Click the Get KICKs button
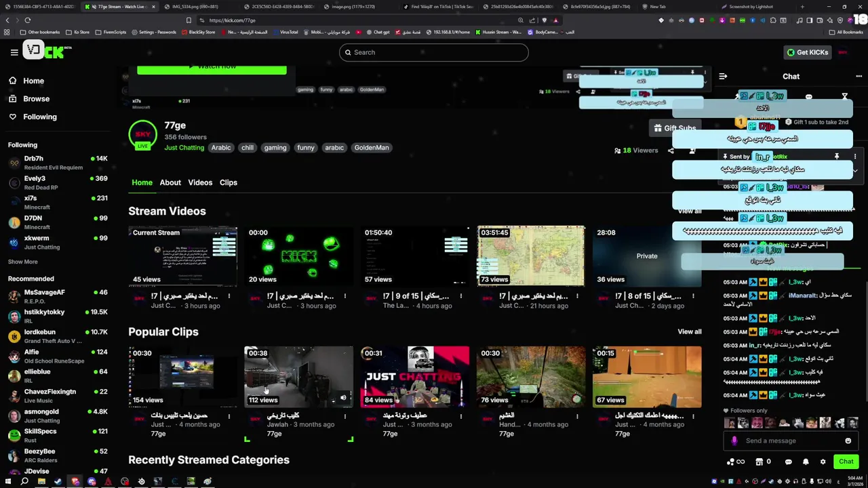 [807, 52]
